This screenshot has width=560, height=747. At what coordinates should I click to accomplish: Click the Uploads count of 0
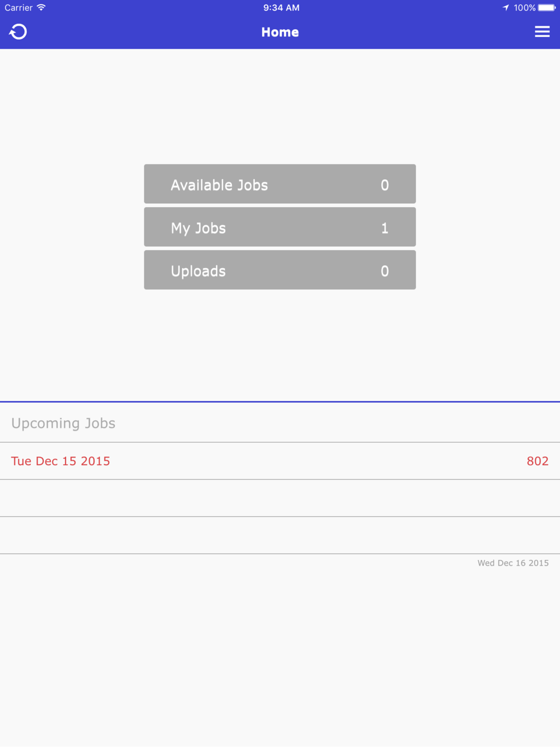(385, 271)
